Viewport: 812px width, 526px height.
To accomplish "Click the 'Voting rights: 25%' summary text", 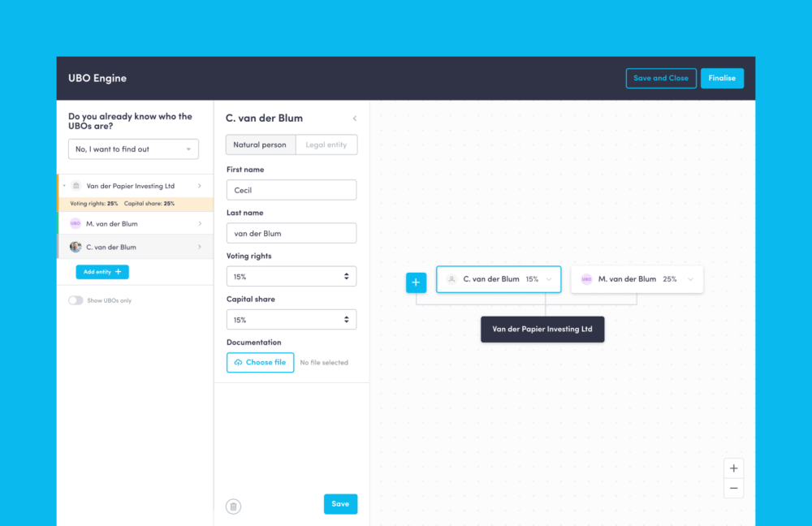I will (x=93, y=204).
